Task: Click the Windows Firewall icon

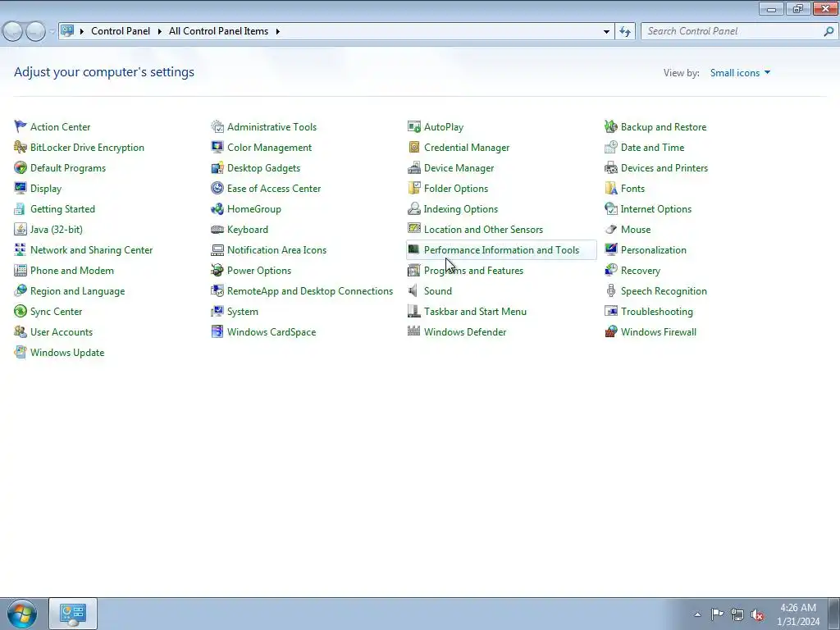Action: [x=610, y=332]
